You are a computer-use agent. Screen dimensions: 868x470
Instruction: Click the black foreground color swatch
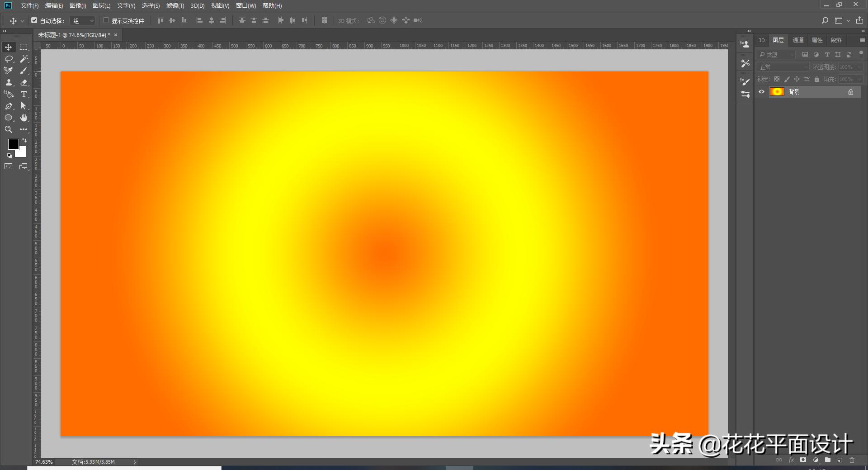(13, 144)
